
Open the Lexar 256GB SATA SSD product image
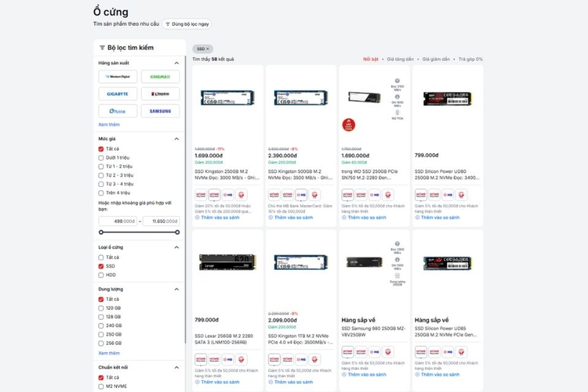click(227, 263)
